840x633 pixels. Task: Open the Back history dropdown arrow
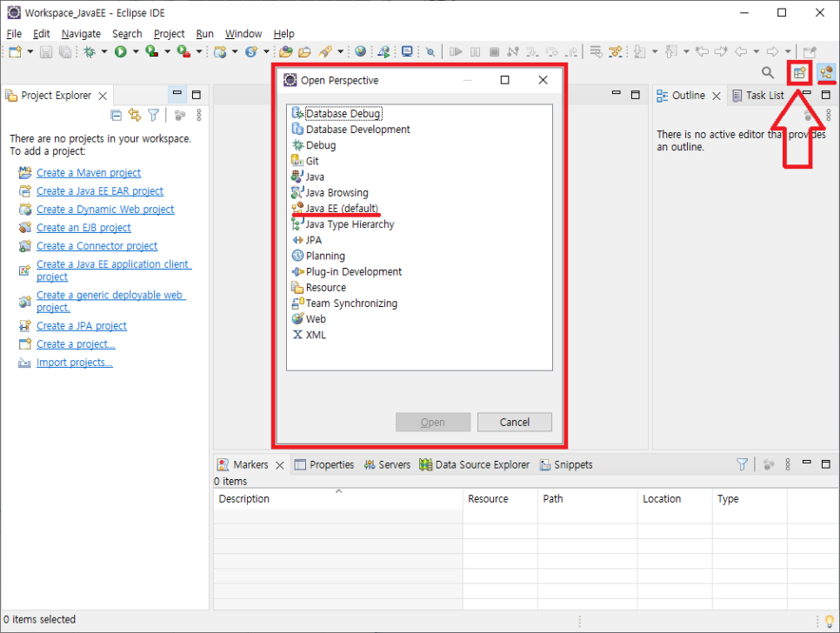[757, 52]
